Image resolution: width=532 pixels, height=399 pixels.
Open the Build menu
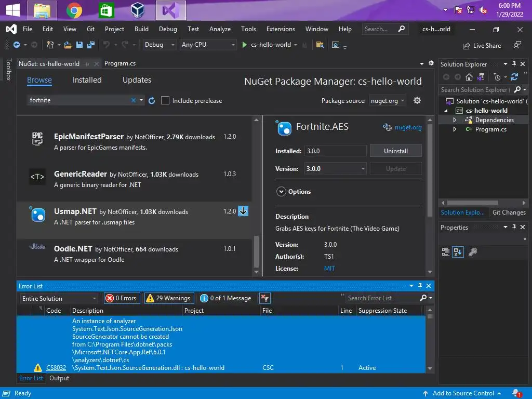[141, 29]
